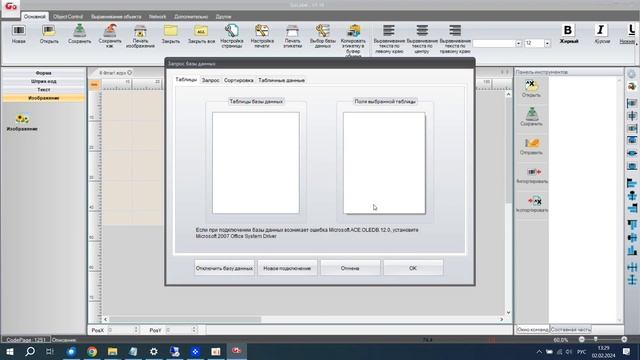This screenshot has height=360, width=640.
Task: Click Отправить in Панель инструментов
Action: tap(531, 143)
